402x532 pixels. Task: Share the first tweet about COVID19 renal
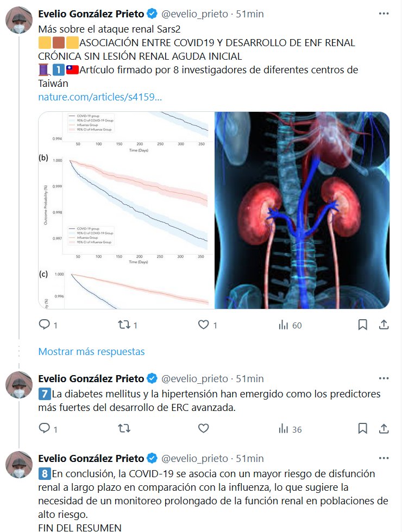384,325
